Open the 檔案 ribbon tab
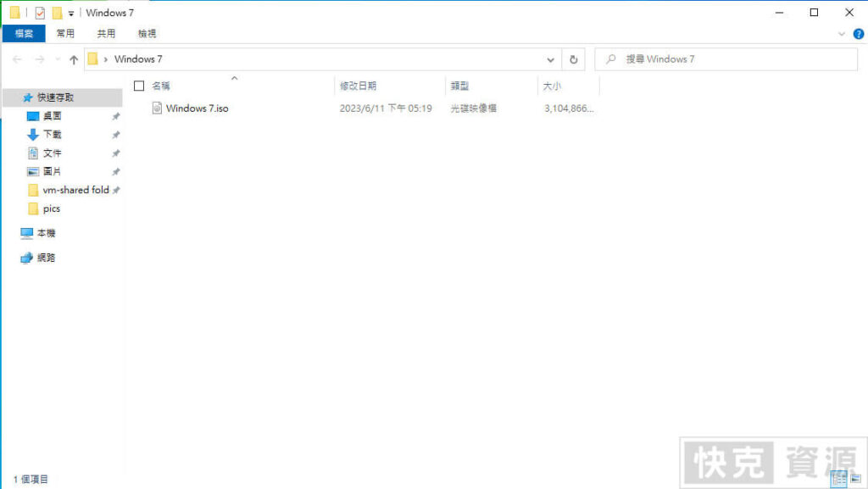Viewport: 868px width, 489px height. click(24, 33)
